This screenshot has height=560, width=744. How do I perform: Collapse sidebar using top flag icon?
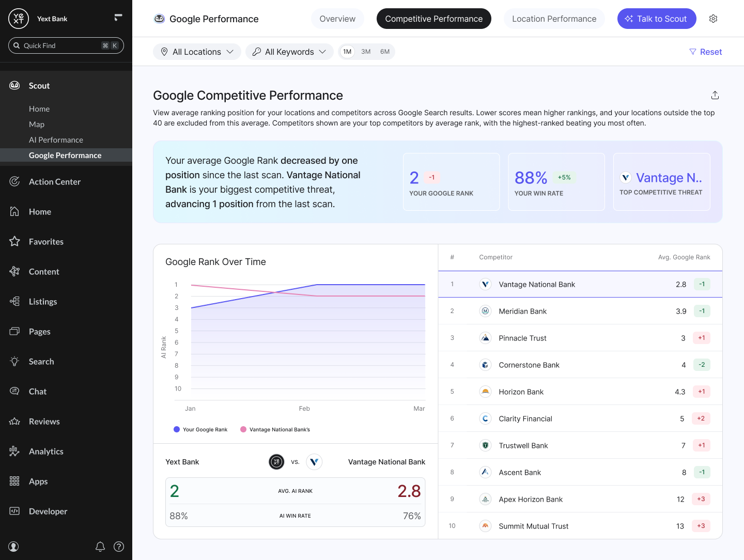[x=118, y=18]
